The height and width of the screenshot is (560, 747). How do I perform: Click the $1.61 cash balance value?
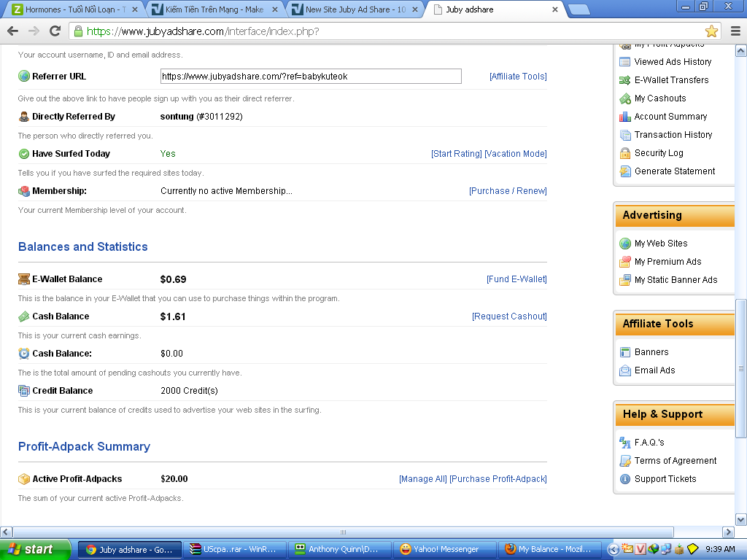pos(173,316)
